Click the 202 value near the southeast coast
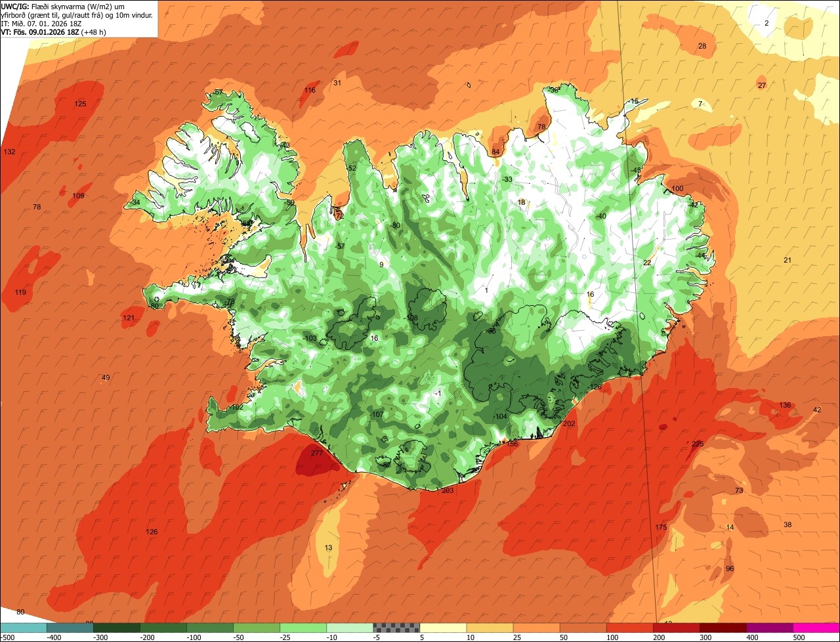This screenshot has height=642, width=840. [569, 423]
